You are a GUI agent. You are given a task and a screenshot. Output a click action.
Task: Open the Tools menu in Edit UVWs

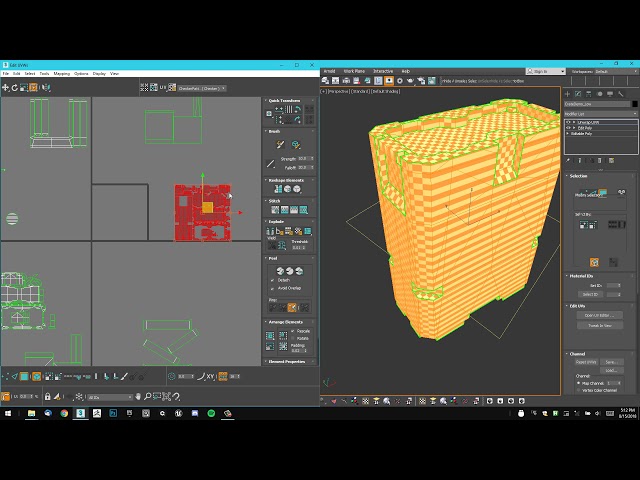coord(44,74)
